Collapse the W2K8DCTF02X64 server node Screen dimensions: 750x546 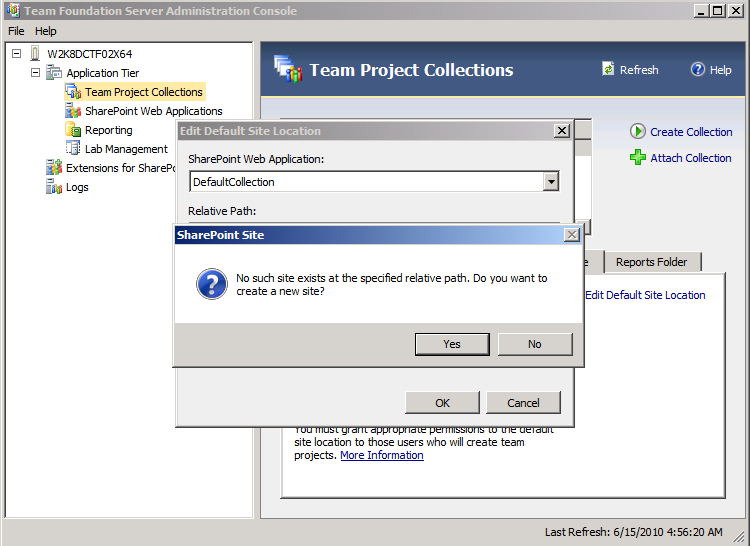coord(17,54)
